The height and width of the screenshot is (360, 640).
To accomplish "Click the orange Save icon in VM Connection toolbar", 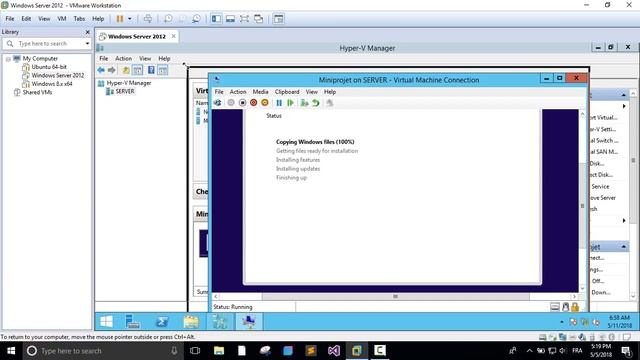I will [265, 103].
